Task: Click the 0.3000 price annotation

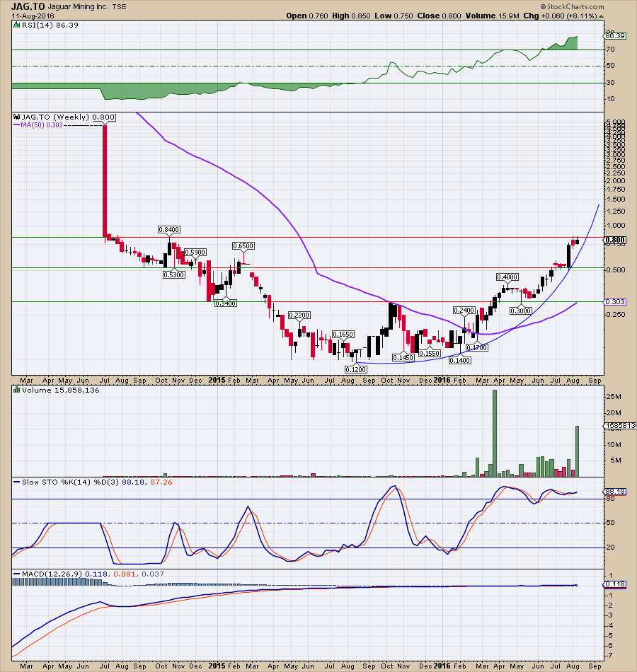Action: [x=521, y=311]
